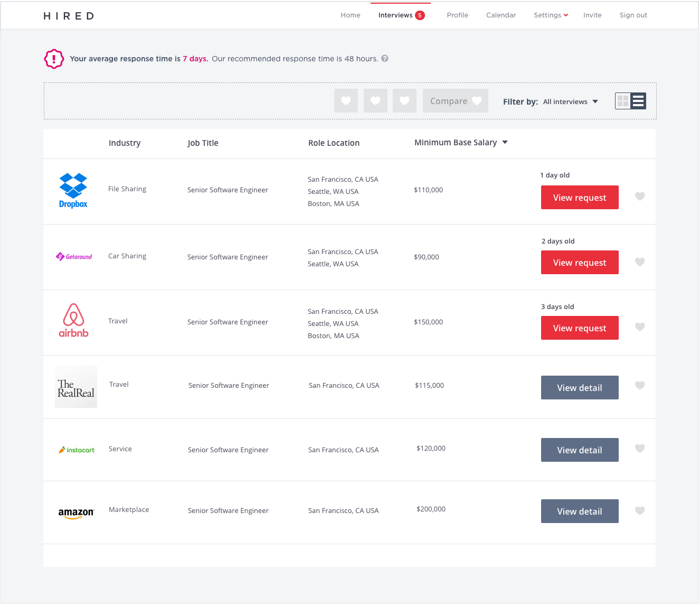Click the Service industry cell
Viewport: 700px width, 606px height.
(120, 449)
